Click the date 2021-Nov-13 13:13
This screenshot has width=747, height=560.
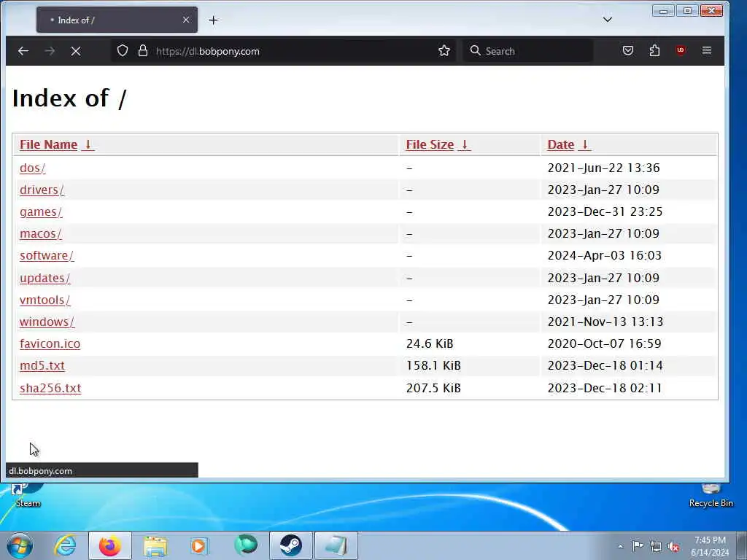click(605, 322)
